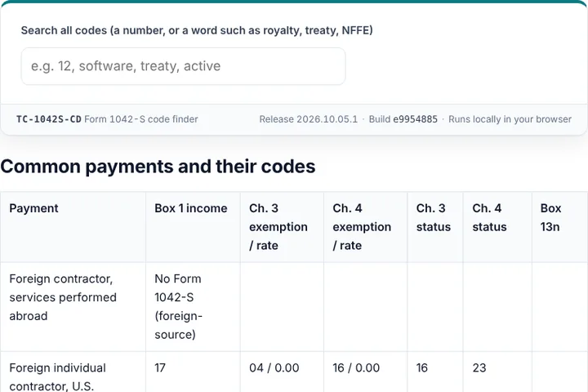The image size is (588, 392).
Task: Click the Release 2026.10.05.1 text
Action: pos(308,119)
